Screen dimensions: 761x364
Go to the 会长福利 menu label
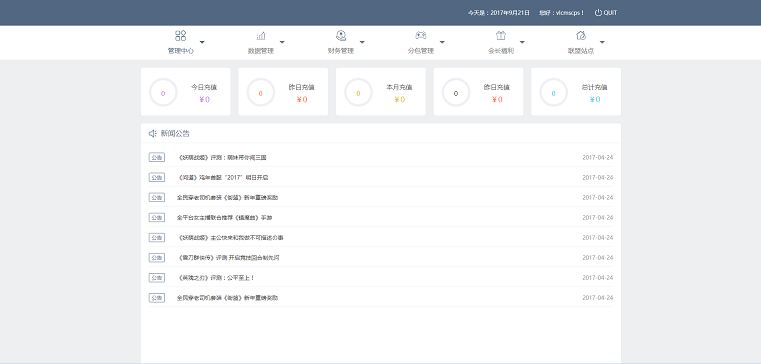pos(500,51)
